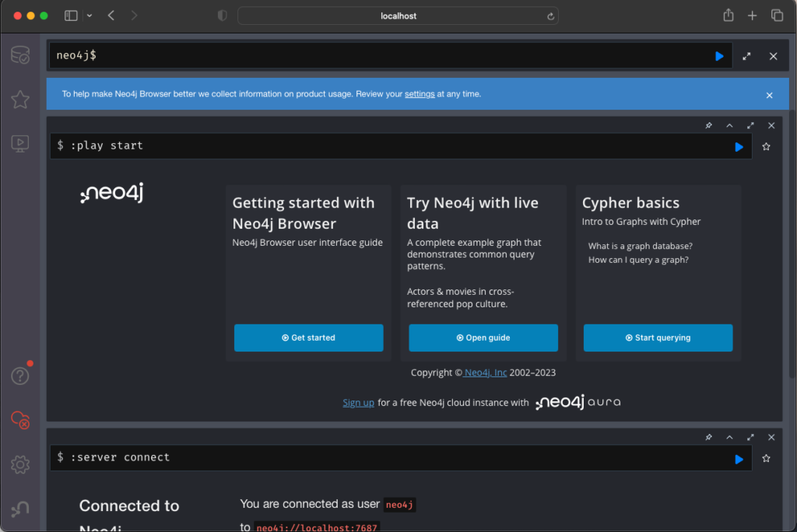The width and height of the screenshot is (797, 532).
Task: Click the localhost address bar
Action: (398, 16)
